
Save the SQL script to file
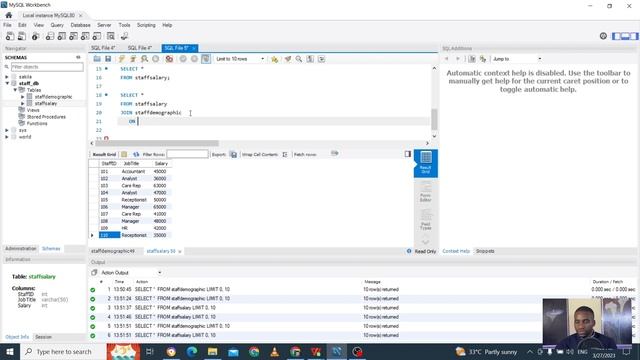click(108, 59)
